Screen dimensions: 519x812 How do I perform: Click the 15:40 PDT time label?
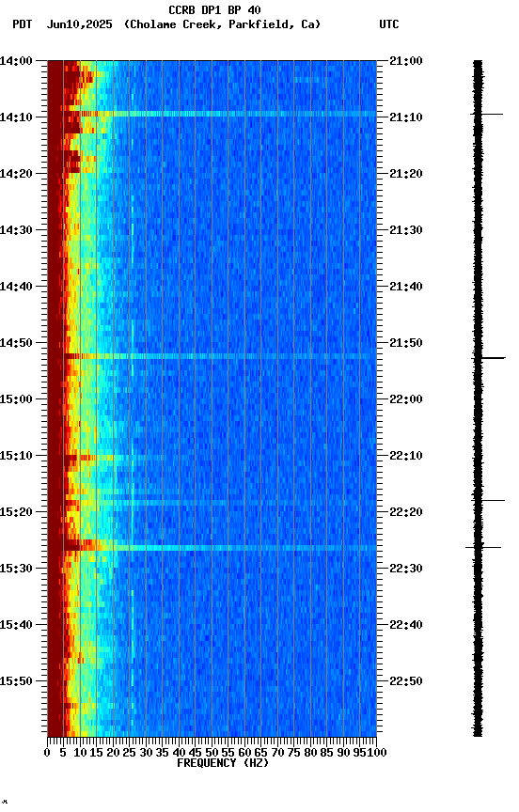click(16, 626)
